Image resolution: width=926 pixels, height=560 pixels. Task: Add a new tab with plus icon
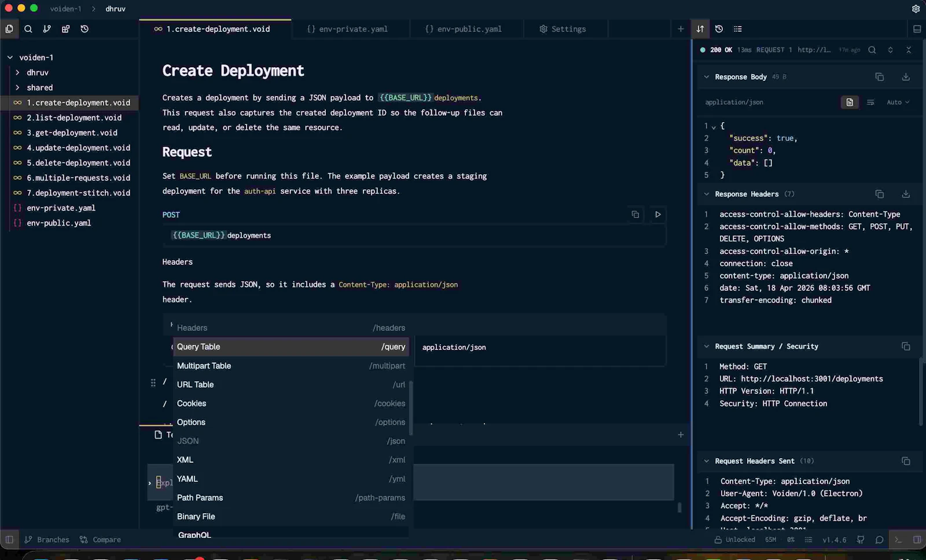click(x=681, y=29)
